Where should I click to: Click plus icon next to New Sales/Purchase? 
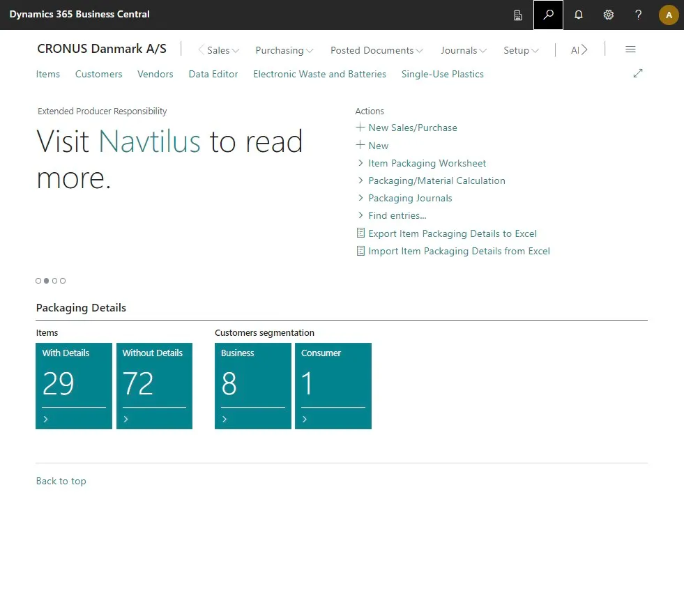pos(360,128)
